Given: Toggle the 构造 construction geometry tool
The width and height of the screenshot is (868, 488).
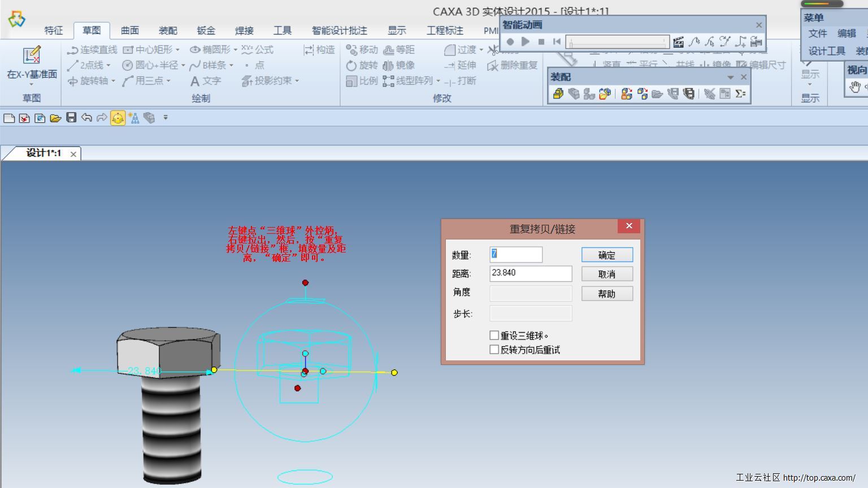Looking at the screenshot, I should [x=319, y=50].
